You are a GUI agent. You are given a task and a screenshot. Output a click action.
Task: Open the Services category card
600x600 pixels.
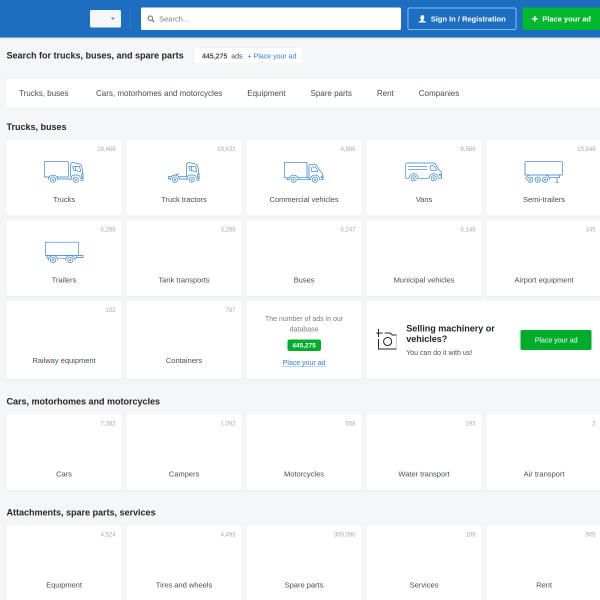click(x=424, y=563)
